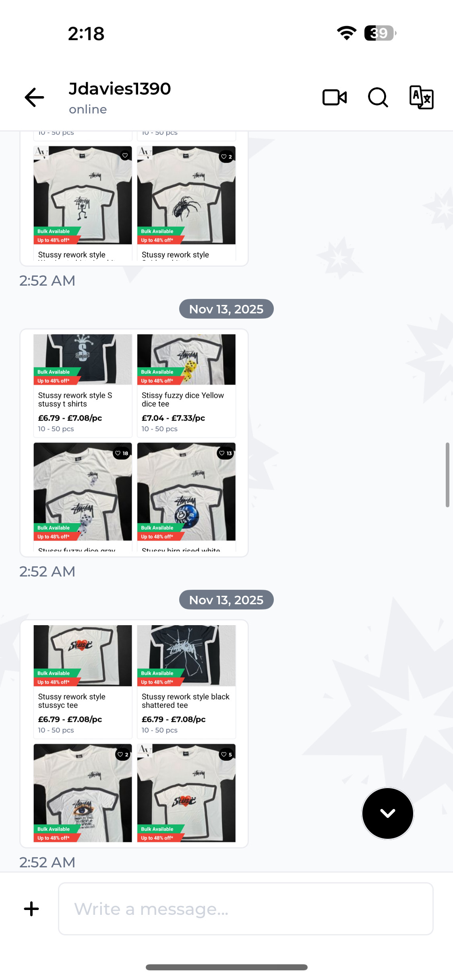Tap the heart on the spider graphic tee
This screenshot has height=980, width=453.
pos(226,157)
